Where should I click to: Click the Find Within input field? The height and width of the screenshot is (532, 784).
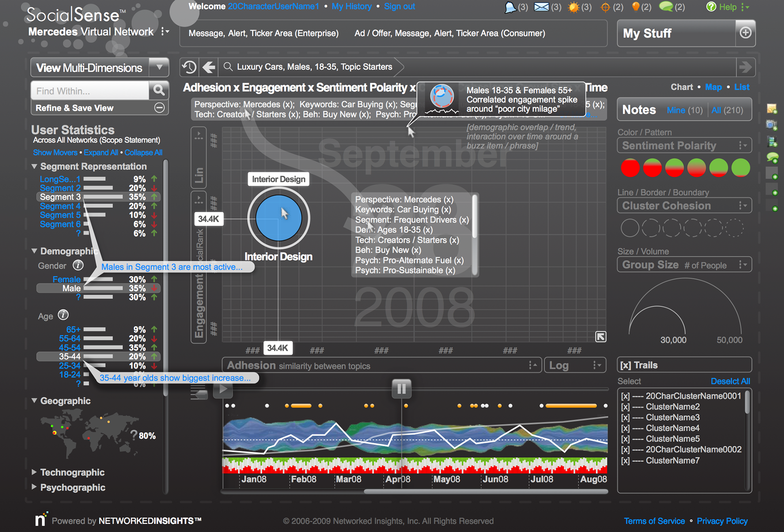[90, 91]
